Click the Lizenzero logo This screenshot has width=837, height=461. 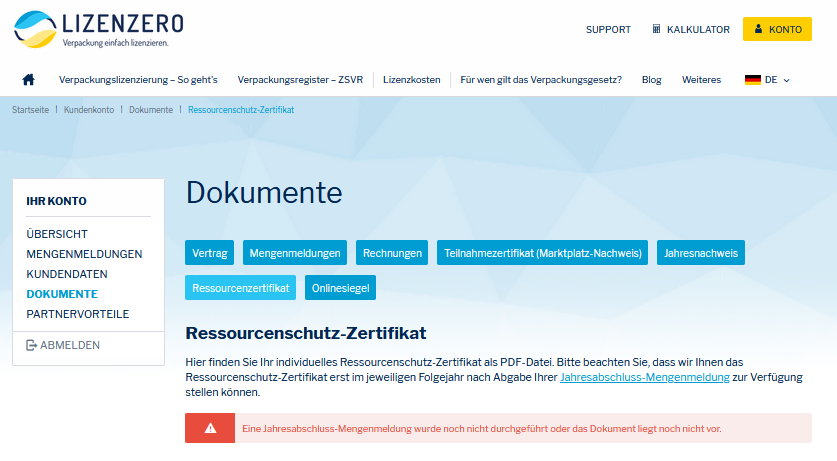tap(99, 29)
